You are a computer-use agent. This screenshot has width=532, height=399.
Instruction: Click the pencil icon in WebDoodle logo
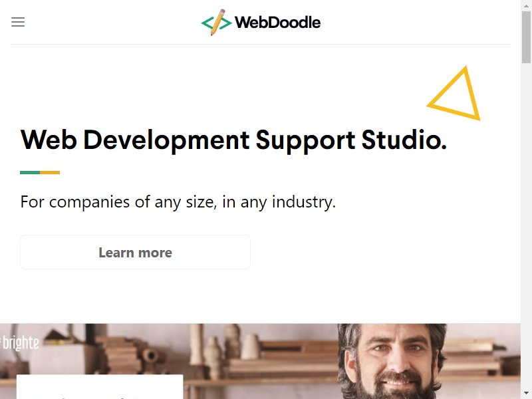217,22
